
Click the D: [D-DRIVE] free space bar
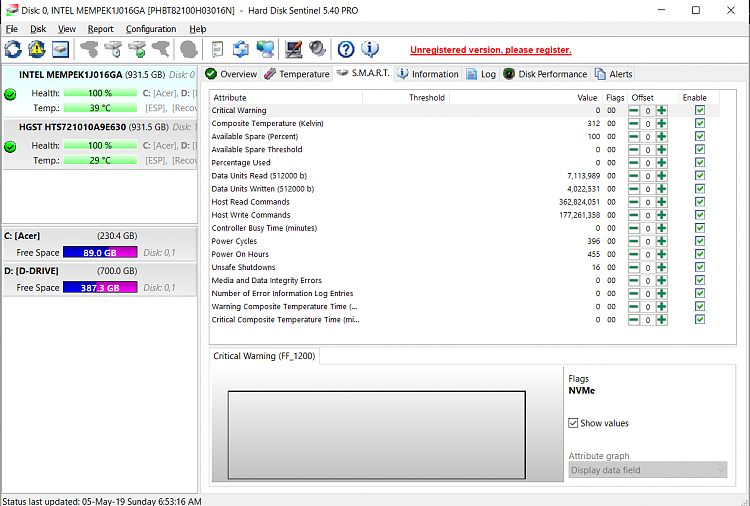pos(100,287)
